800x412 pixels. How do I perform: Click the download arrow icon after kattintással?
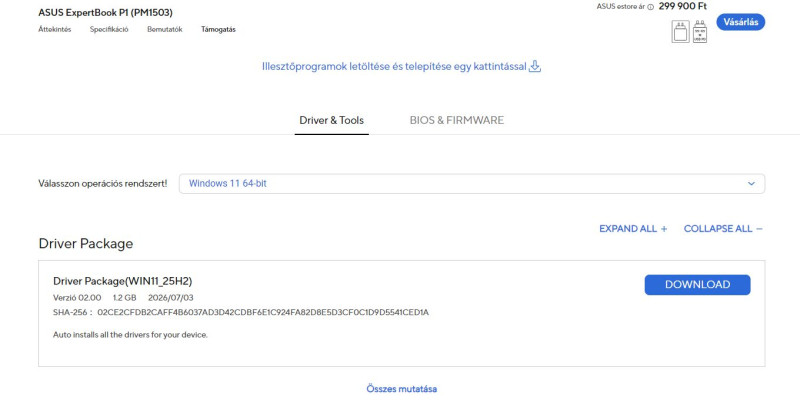[x=535, y=66]
